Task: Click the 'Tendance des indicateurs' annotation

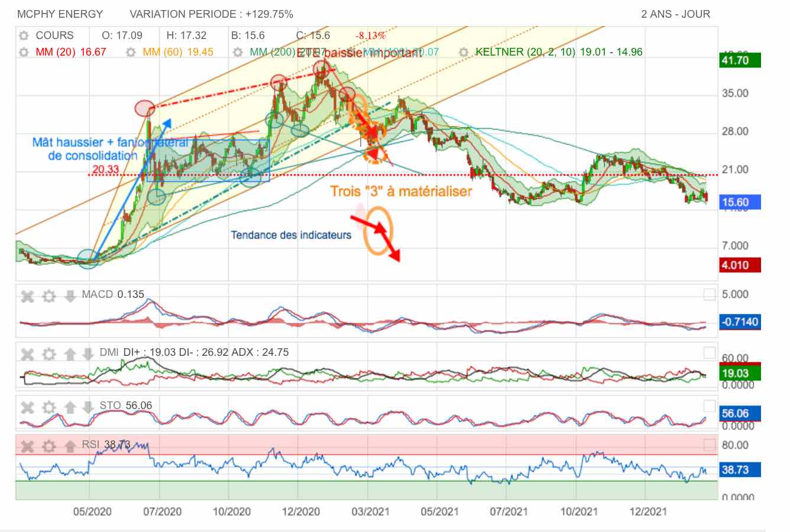Action: point(291,235)
